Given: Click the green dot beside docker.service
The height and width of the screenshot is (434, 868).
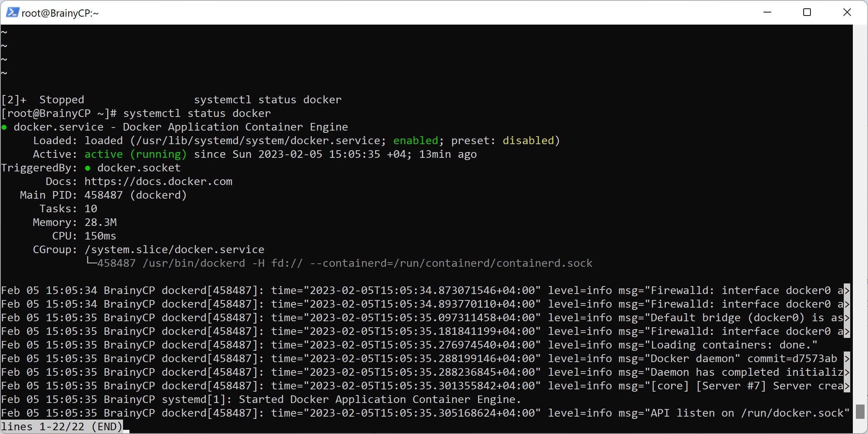Looking at the screenshot, I should pyautogui.click(x=4, y=128).
